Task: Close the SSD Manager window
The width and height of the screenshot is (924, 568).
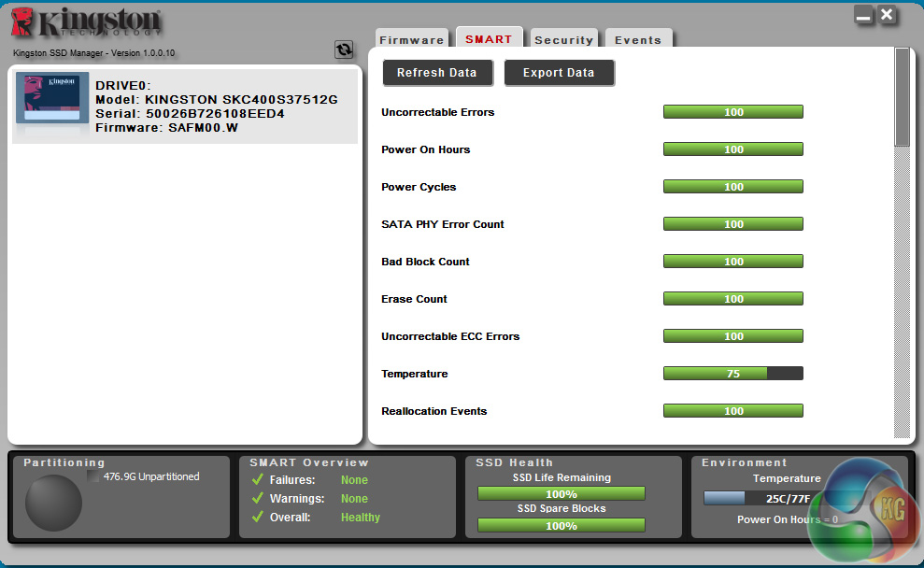Action: 887,15
